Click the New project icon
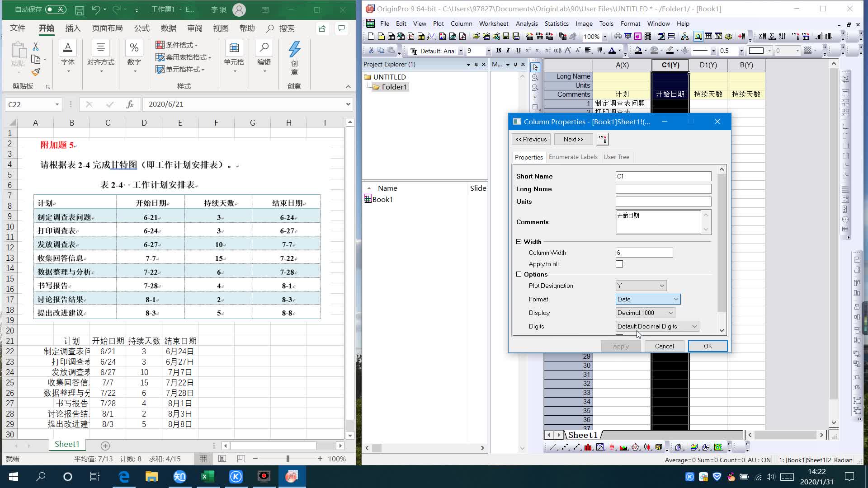 371,37
